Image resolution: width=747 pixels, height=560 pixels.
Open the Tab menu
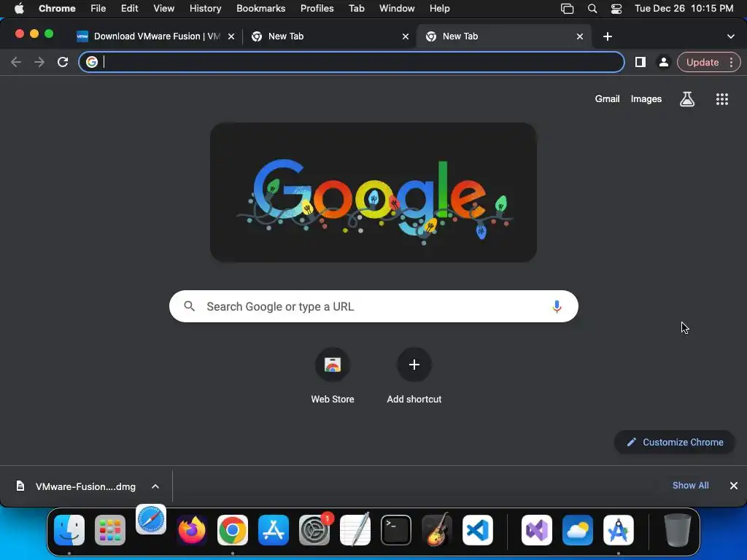click(x=356, y=9)
